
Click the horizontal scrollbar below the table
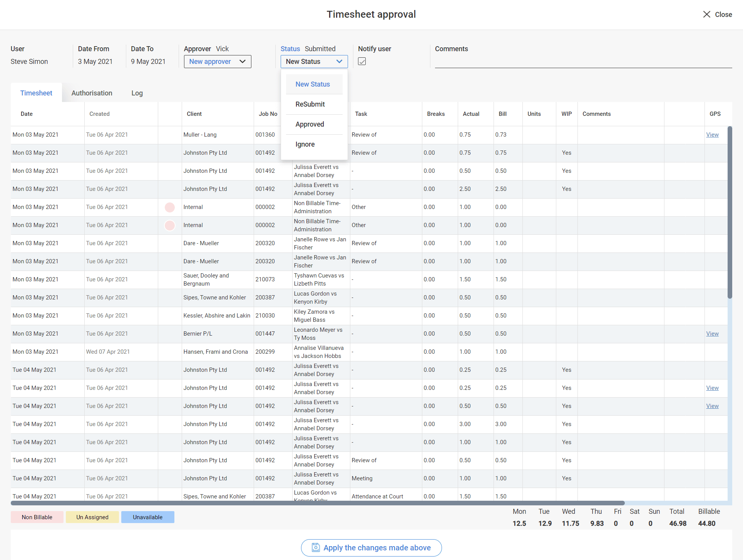tap(318, 503)
